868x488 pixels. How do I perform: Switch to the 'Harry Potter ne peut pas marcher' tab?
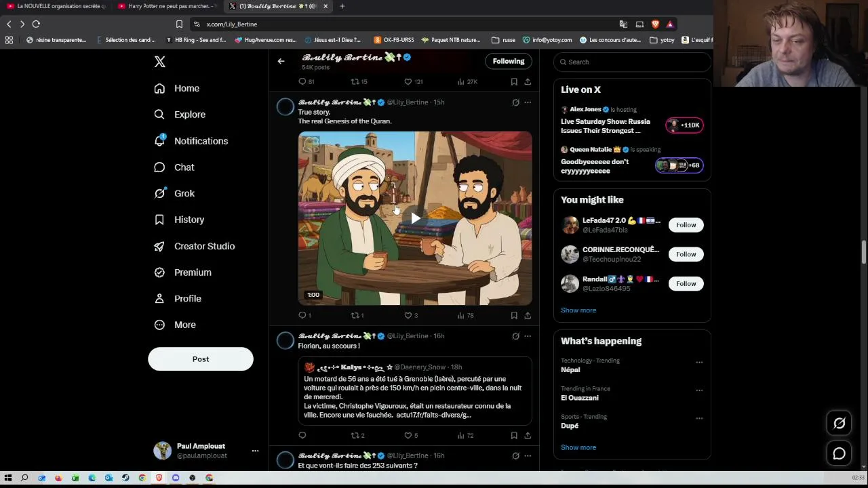coord(167,6)
